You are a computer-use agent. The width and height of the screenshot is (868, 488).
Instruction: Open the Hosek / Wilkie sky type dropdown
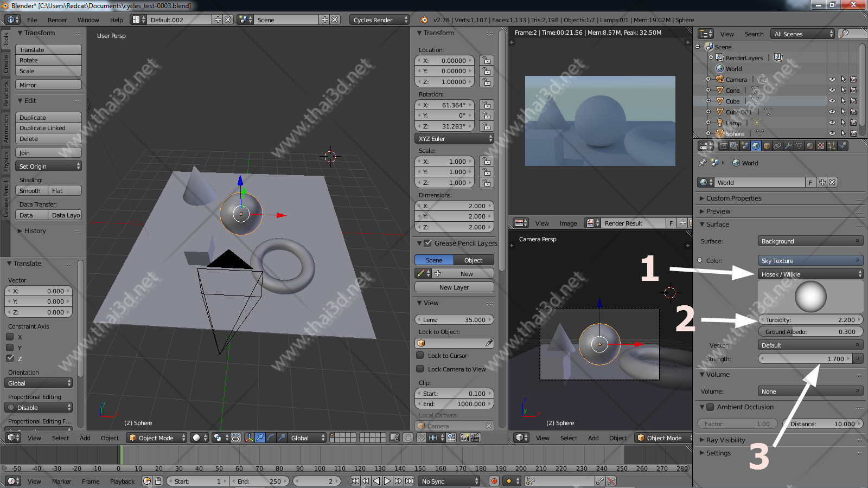[x=810, y=274]
